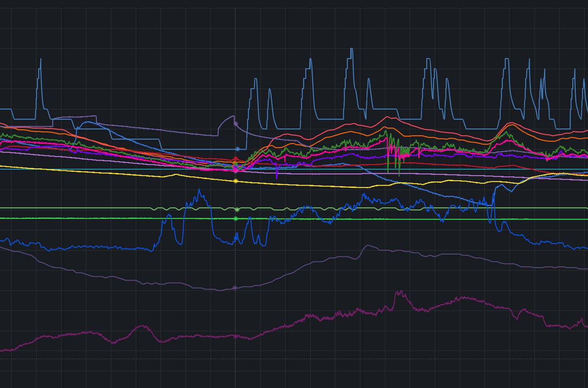Click the vertical dashed crosshair line
This screenshot has height=388, width=588.
pyautogui.click(x=236, y=64)
